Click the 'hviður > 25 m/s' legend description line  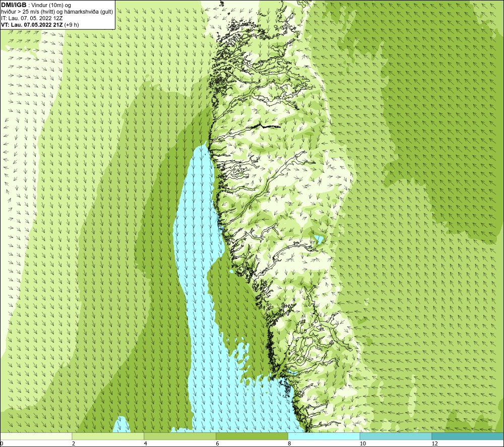click(57, 12)
